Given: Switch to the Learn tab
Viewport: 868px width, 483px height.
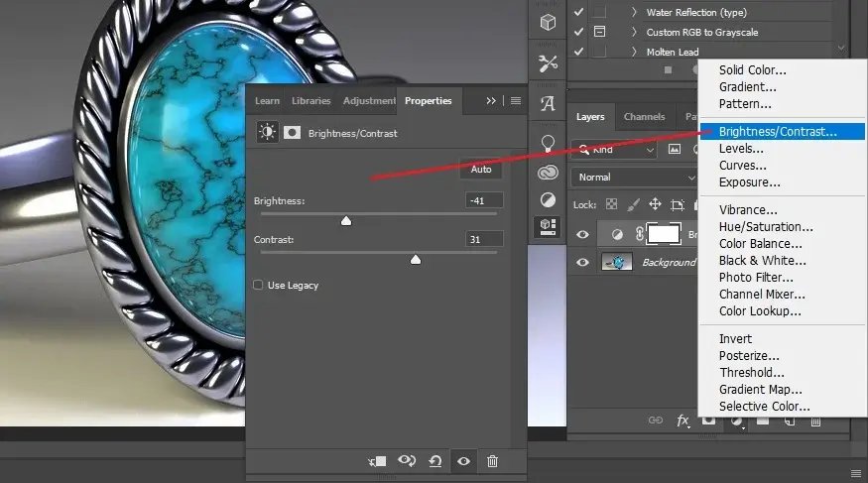Looking at the screenshot, I should [x=267, y=101].
